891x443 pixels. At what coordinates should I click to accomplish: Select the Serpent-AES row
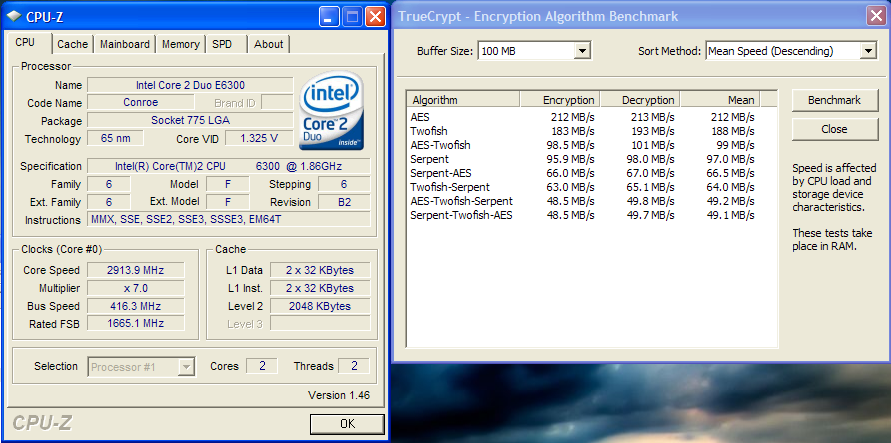coord(591,173)
